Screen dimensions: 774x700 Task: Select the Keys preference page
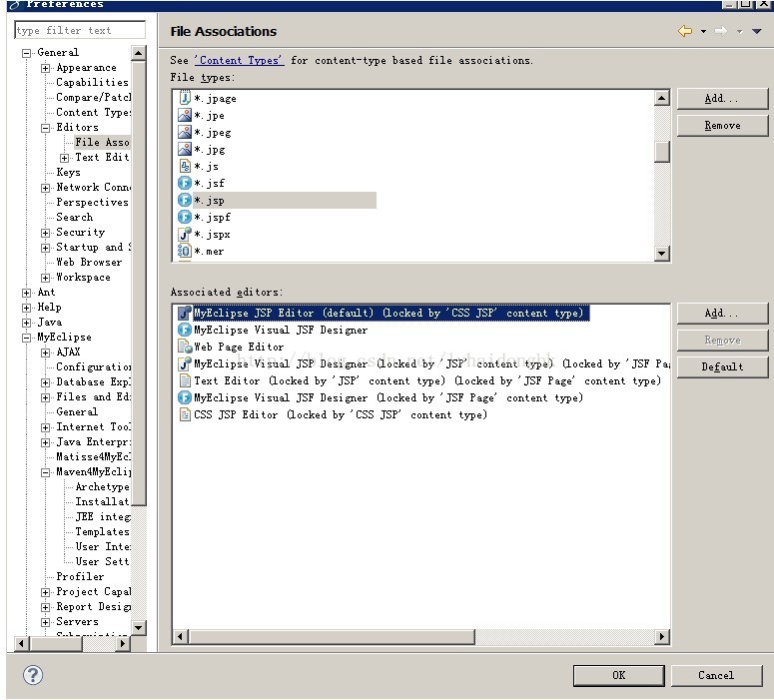68,173
